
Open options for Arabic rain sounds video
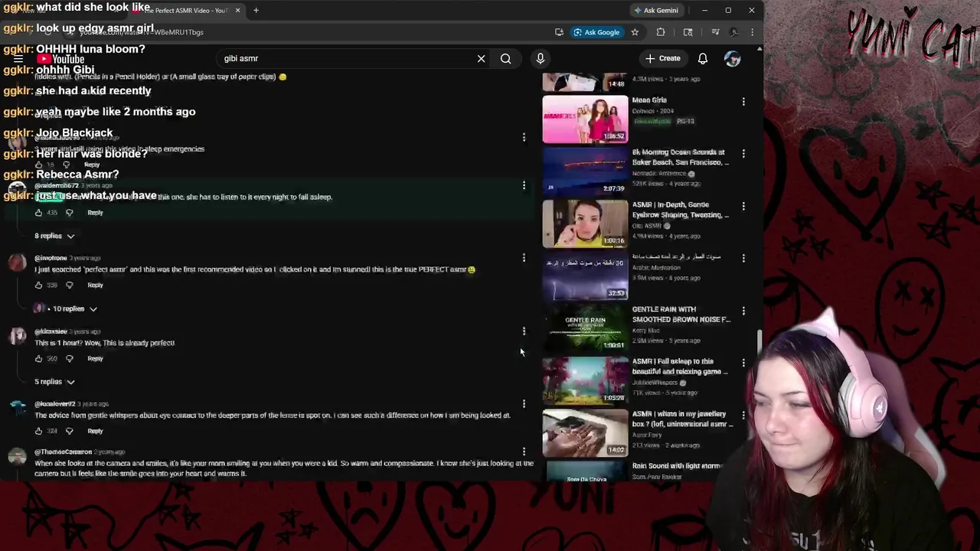(743, 258)
